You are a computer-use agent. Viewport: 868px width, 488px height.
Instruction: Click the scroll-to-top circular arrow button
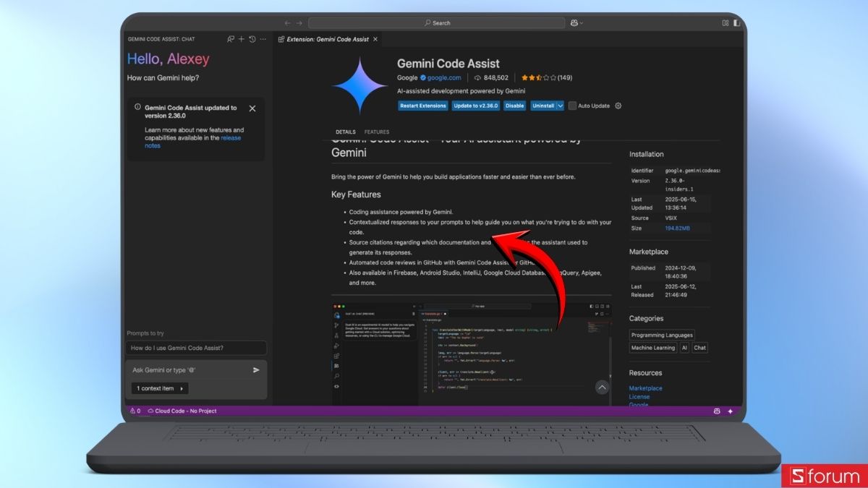click(x=602, y=388)
